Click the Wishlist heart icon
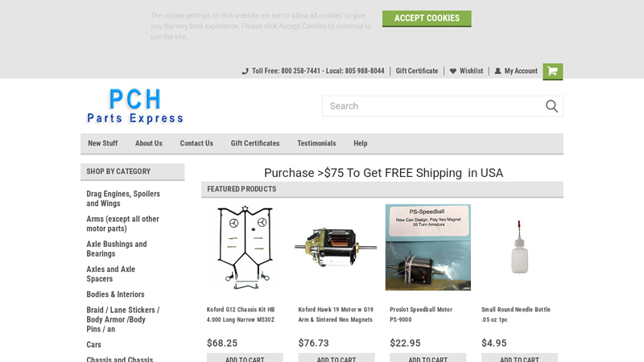644x362 pixels. tap(452, 71)
